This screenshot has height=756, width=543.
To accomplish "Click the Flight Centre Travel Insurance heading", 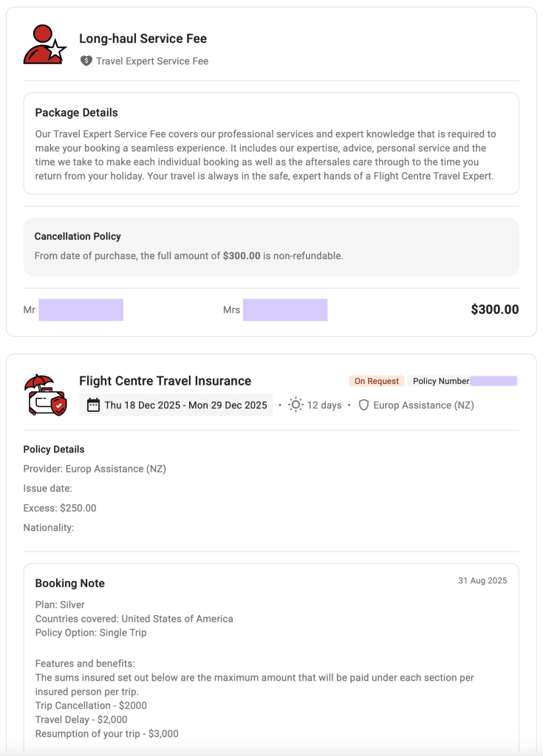I will [x=165, y=381].
